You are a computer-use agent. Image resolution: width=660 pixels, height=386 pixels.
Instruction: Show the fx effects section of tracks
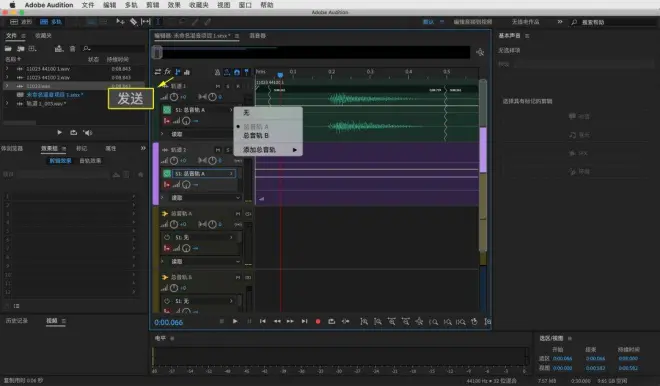[168, 72]
